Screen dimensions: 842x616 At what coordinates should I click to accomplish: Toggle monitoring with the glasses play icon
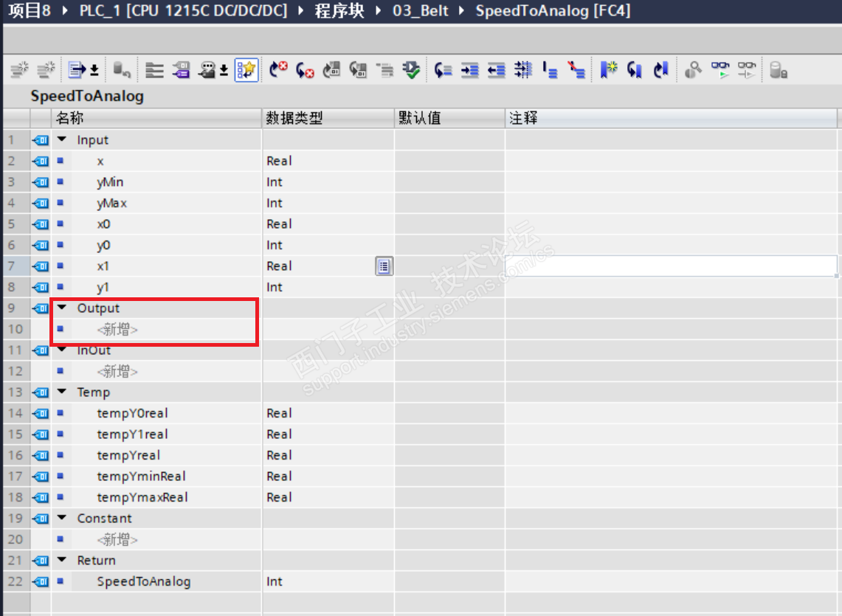point(720,70)
